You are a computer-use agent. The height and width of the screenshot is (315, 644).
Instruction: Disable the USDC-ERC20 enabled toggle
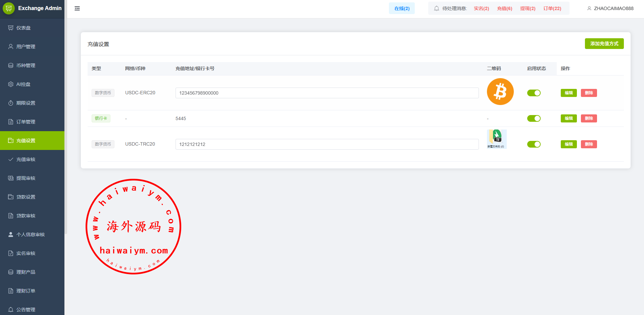534,93
